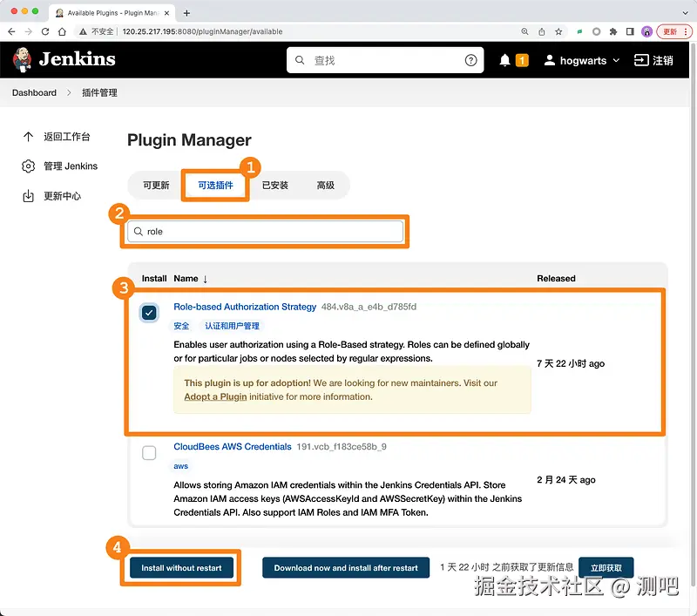Click the orange notification count badge
697x616 pixels.
(x=522, y=60)
